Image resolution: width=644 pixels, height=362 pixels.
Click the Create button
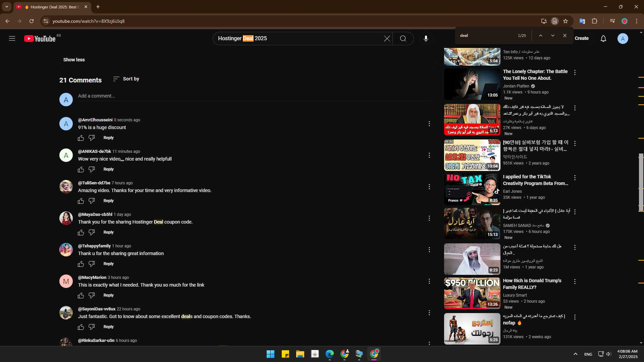tap(581, 39)
